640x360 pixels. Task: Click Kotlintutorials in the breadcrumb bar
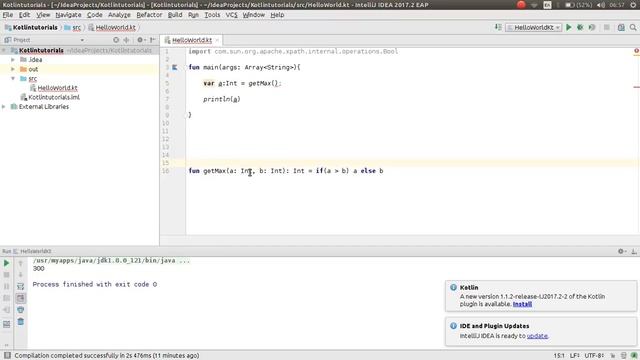pyautogui.click(x=31, y=27)
